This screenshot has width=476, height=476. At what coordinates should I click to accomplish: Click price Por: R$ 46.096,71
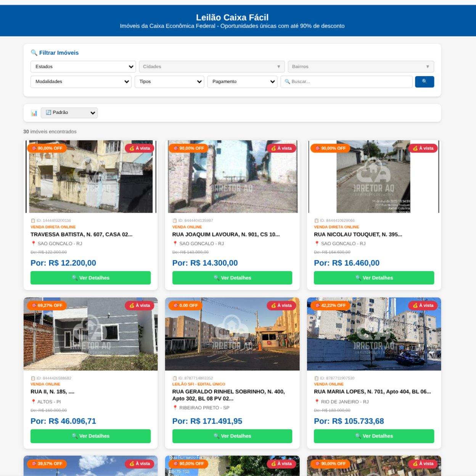point(63,421)
